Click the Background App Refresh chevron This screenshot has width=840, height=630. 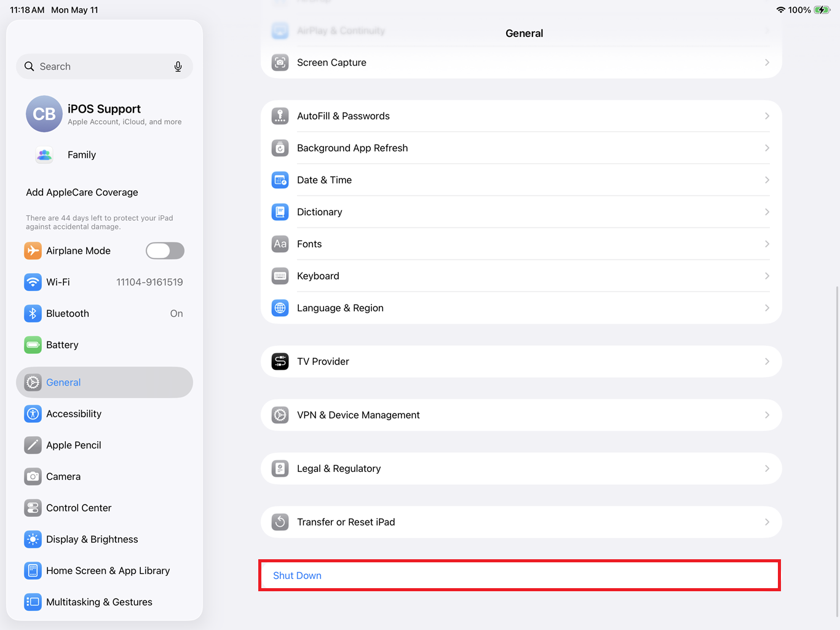point(767,148)
